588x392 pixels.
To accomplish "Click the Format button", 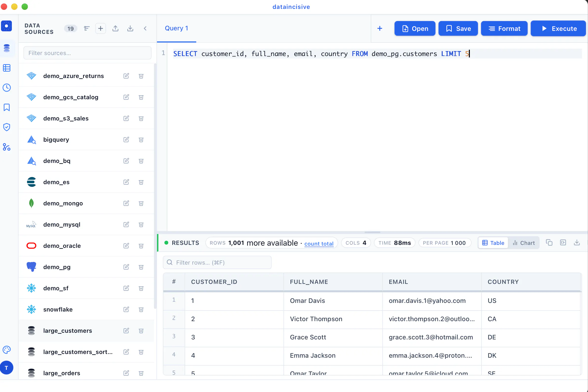I will point(504,28).
